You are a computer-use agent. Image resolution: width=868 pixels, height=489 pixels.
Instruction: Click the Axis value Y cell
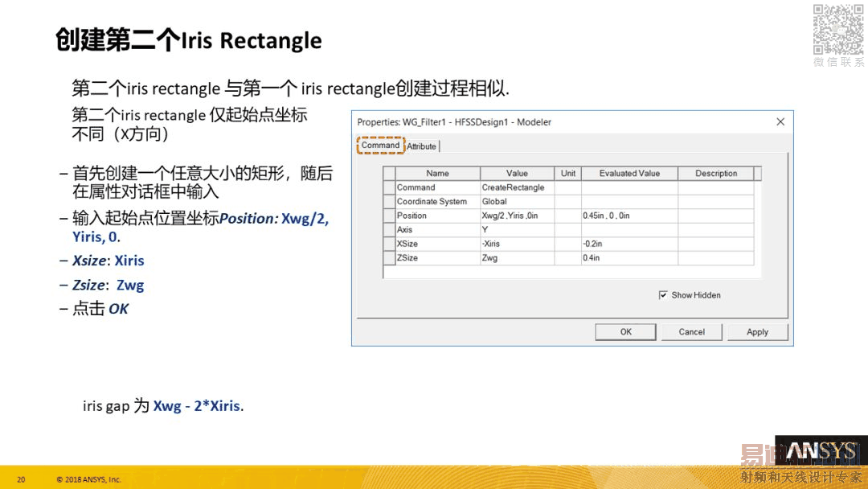[x=517, y=229]
